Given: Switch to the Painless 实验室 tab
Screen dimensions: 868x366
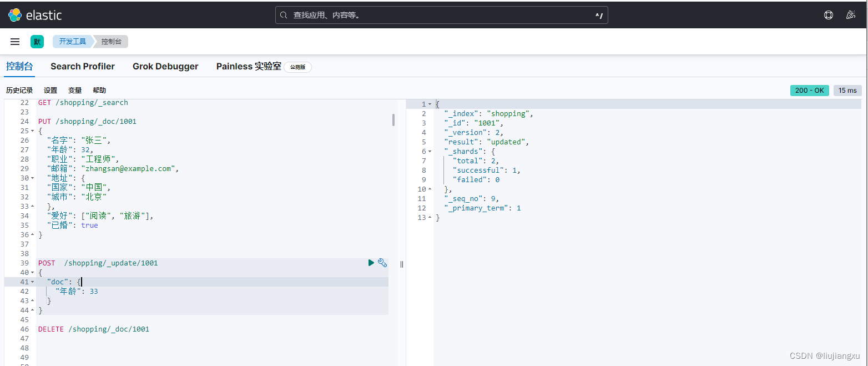Looking at the screenshot, I should 249,67.
